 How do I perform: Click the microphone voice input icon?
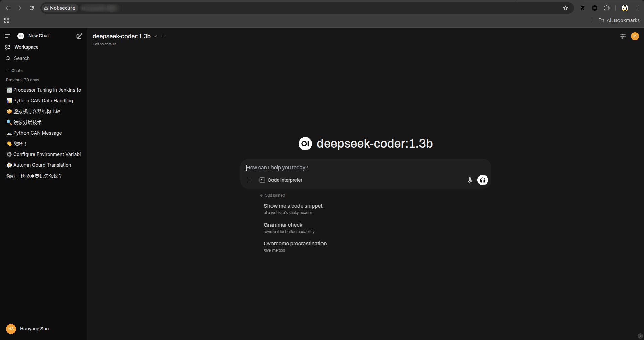coord(469,180)
